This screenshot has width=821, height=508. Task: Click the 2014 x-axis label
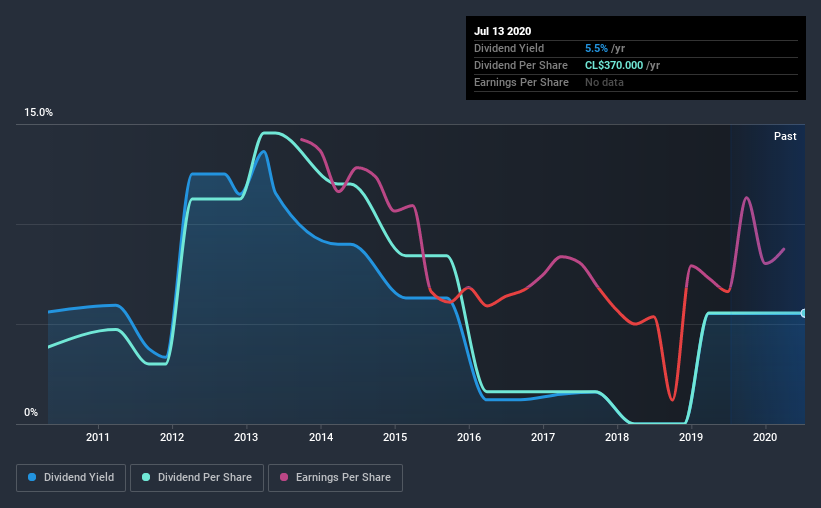[321, 437]
